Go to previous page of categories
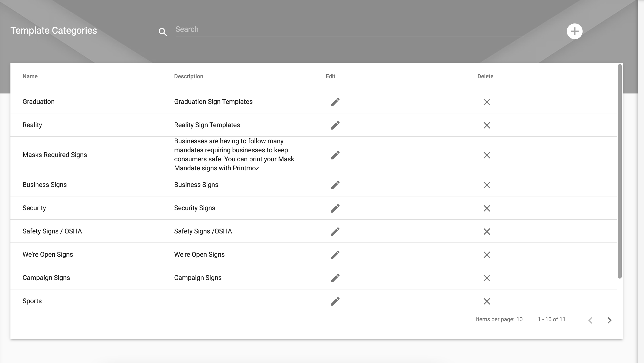Screen dimensions: 644x363 pos(590,320)
